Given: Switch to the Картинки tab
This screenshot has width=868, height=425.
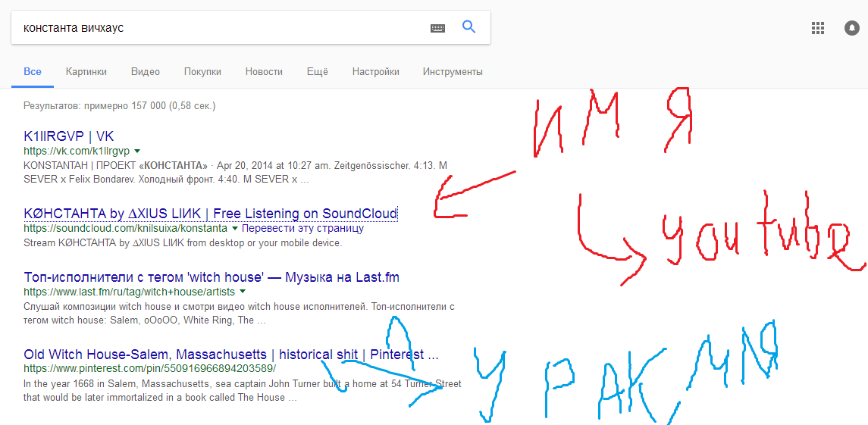Looking at the screenshot, I should coord(86,71).
